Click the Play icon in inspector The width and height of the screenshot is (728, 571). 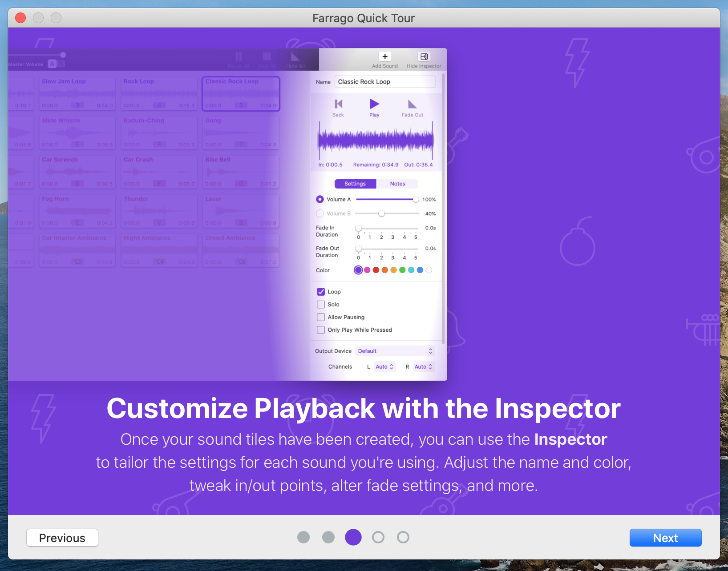[374, 104]
